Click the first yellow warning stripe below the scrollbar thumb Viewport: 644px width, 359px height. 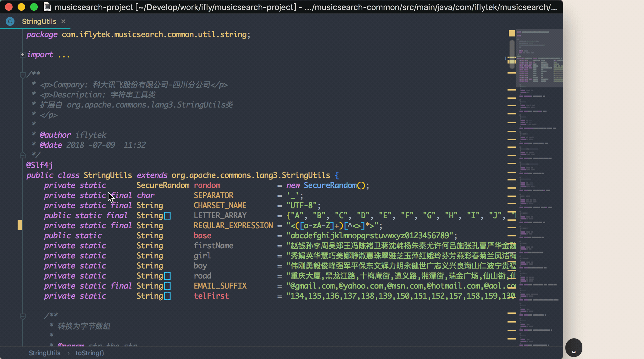pyautogui.click(x=512, y=73)
